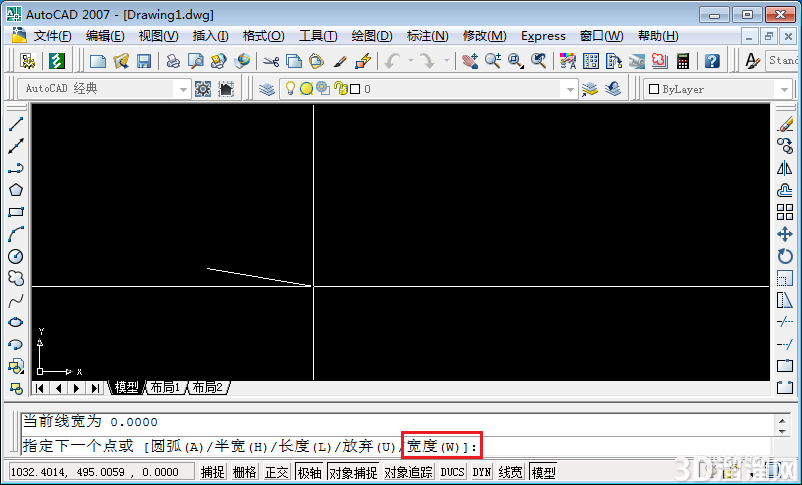
Task: Click the Zoom Realtime magnifier icon
Action: click(493, 61)
